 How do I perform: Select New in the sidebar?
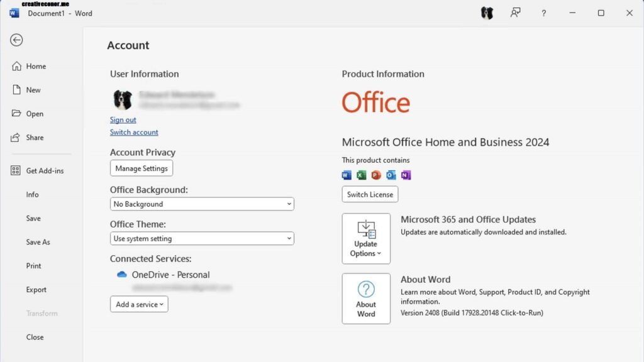pos(33,90)
